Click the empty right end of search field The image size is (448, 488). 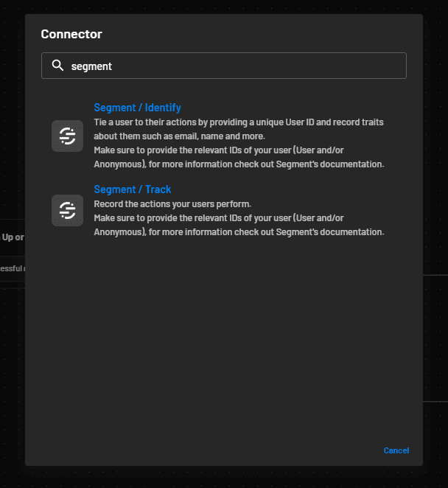(x=368, y=66)
